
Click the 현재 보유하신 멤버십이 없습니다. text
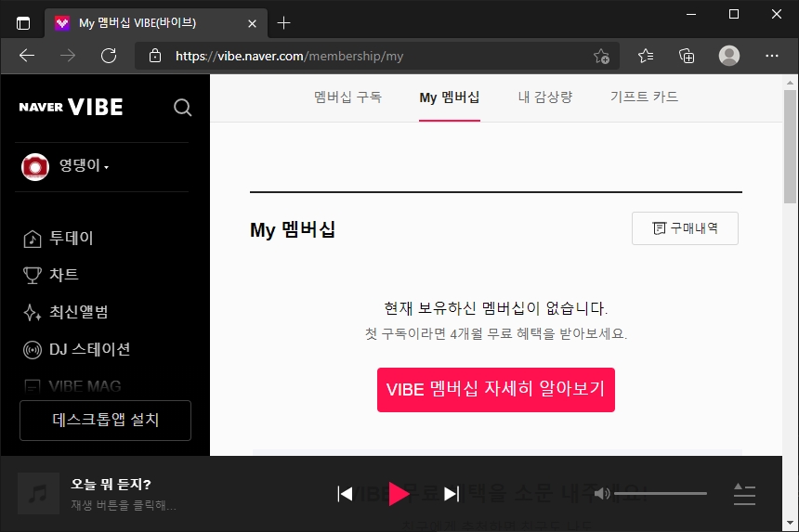pos(496,308)
